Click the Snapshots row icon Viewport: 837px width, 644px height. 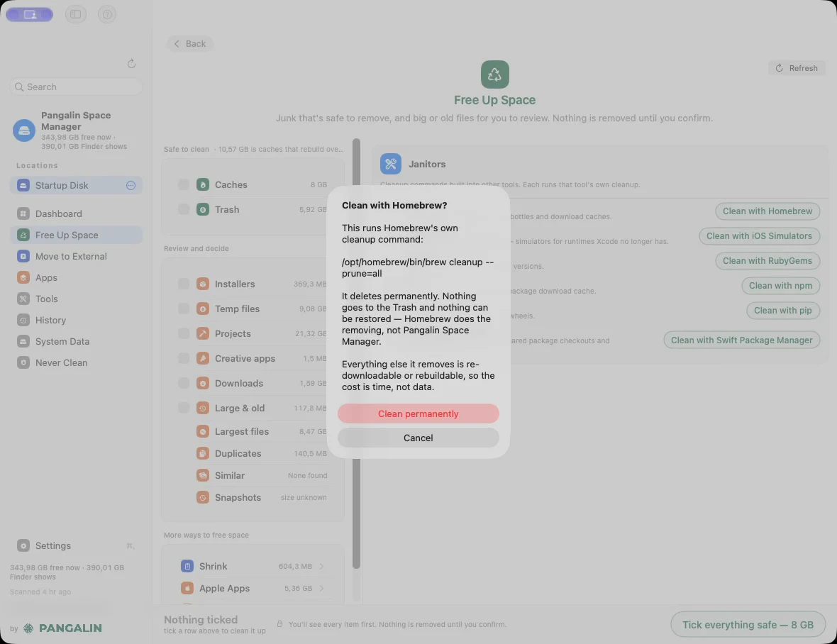coord(203,497)
